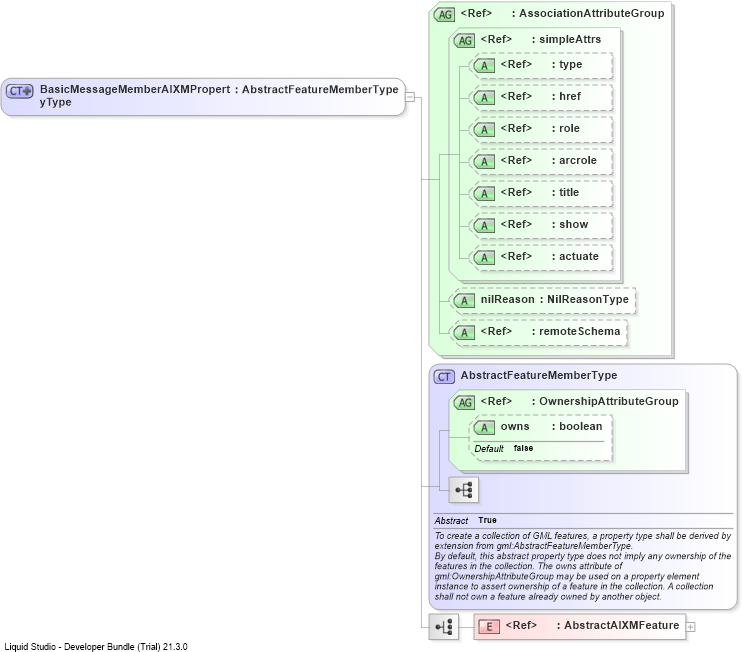Click the GML features documentation paragraph
Image resolution: width=742 pixels, height=652 pixels.
tap(583, 566)
